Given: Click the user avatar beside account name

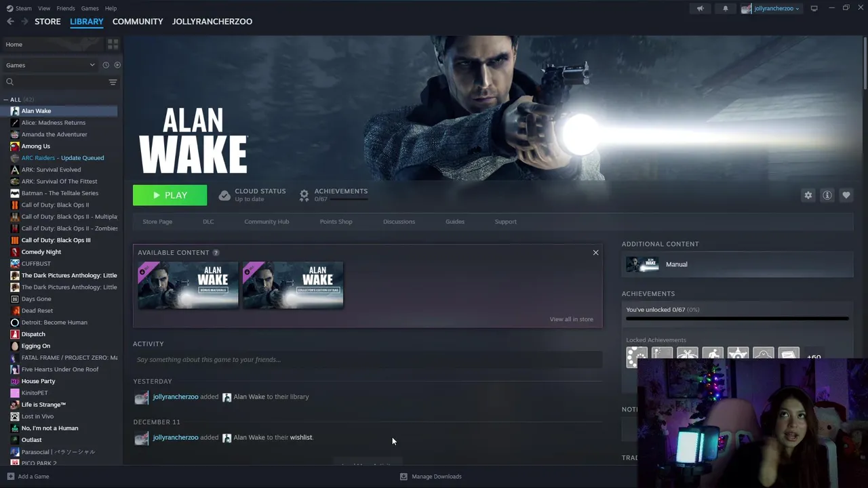Looking at the screenshot, I should pyautogui.click(x=747, y=8).
